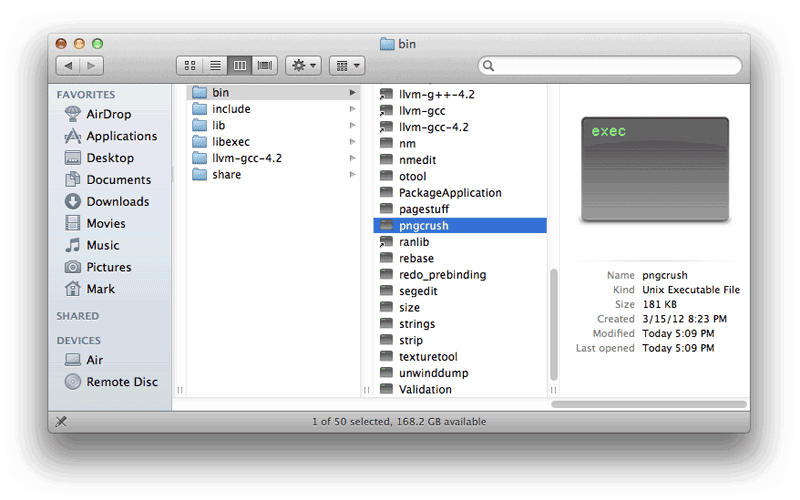Open the Action gear menu
The image size is (800, 500).
tap(303, 65)
